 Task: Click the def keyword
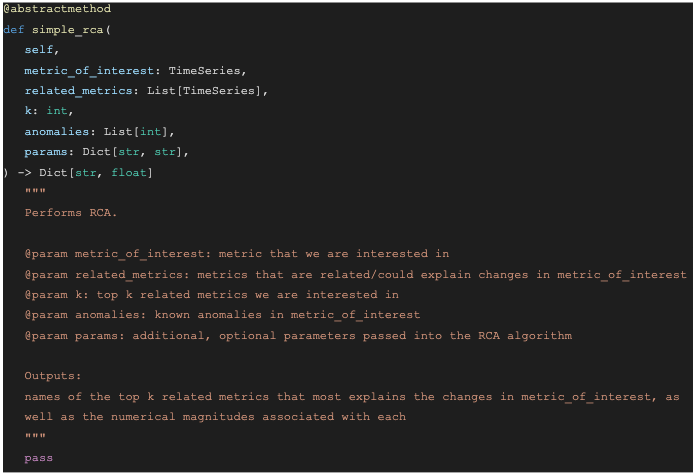tap(14, 29)
